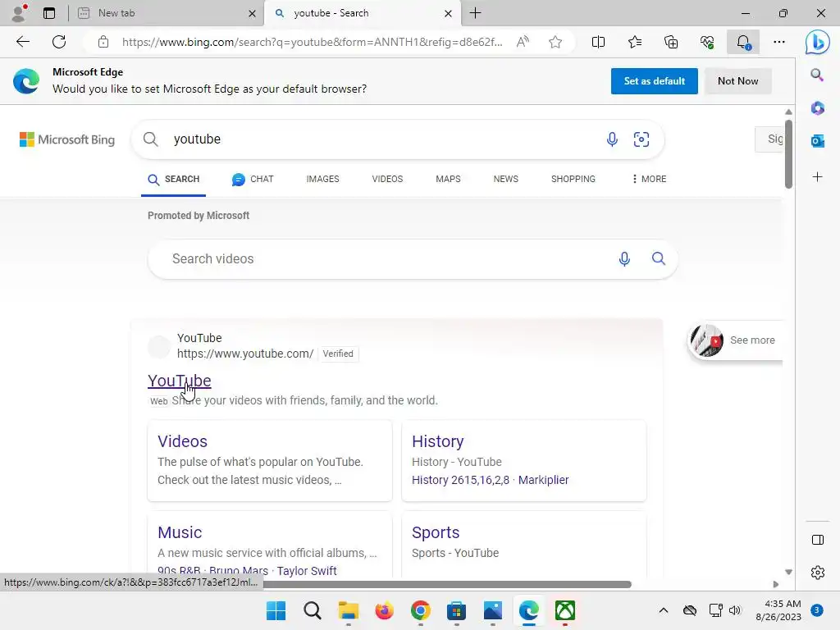Image resolution: width=840 pixels, height=630 pixels.
Task: Open the Windows Start menu
Action: 276,610
